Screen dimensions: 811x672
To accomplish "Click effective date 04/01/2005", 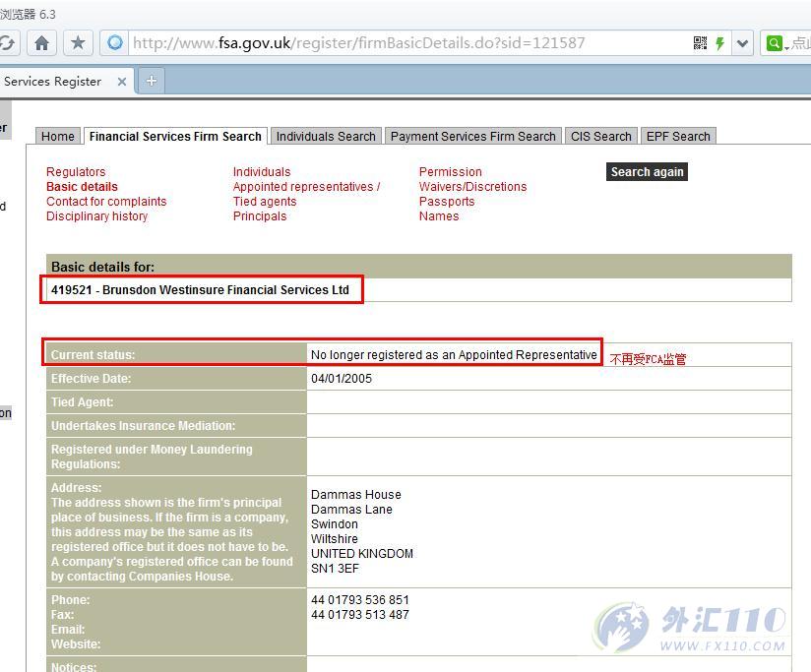I will (x=342, y=379).
